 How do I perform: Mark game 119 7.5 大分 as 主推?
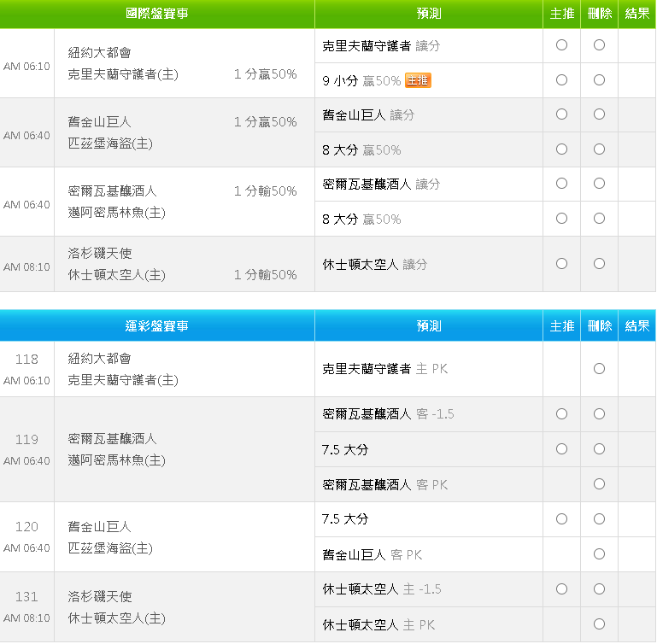tap(561, 449)
